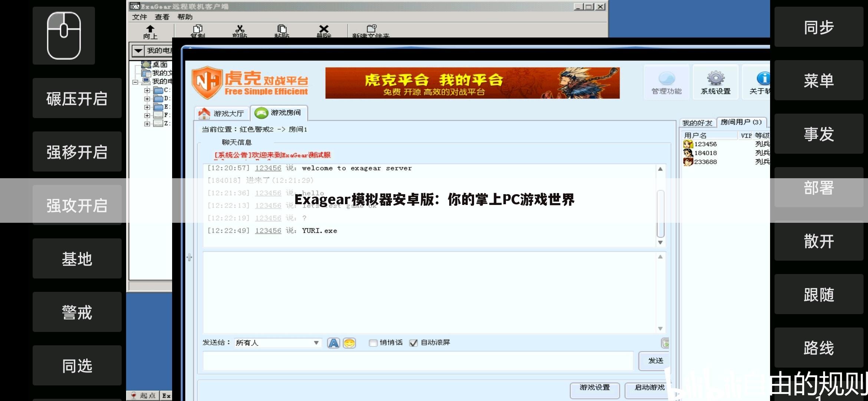This screenshot has height=401, width=868.
Task: Click the font style A icon
Action: [x=333, y=343]
